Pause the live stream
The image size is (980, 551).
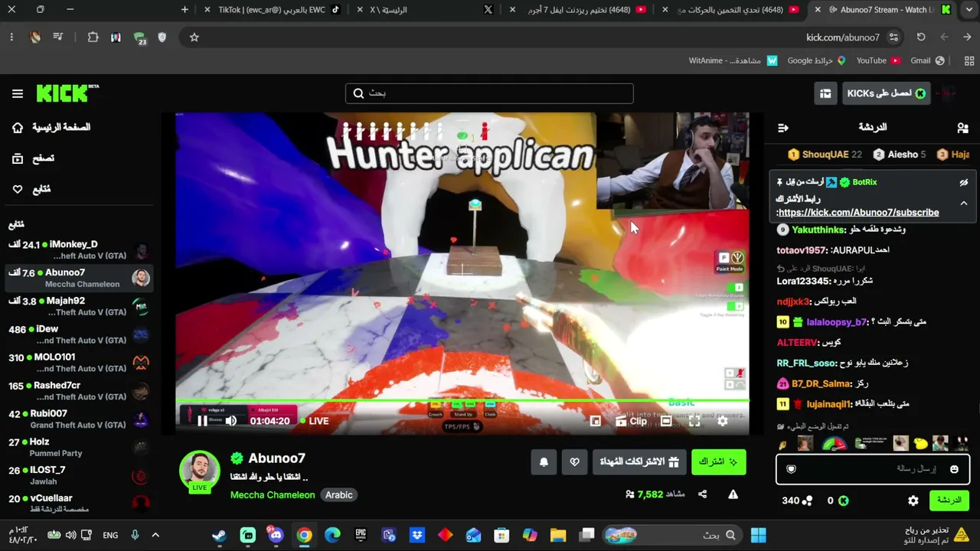click(x=202, y=421)
